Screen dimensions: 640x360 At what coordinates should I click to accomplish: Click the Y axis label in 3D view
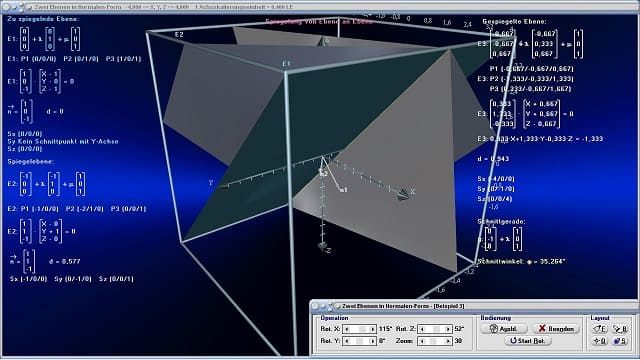(x=211, y=182)
